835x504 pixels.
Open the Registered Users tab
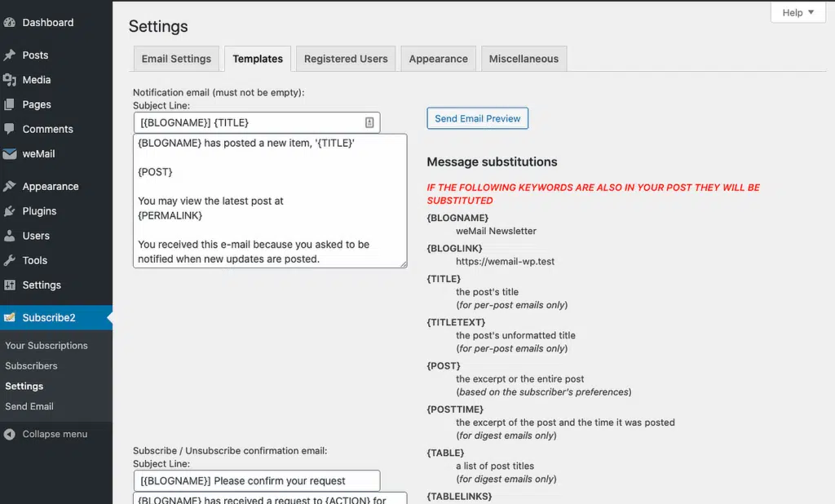346,59
